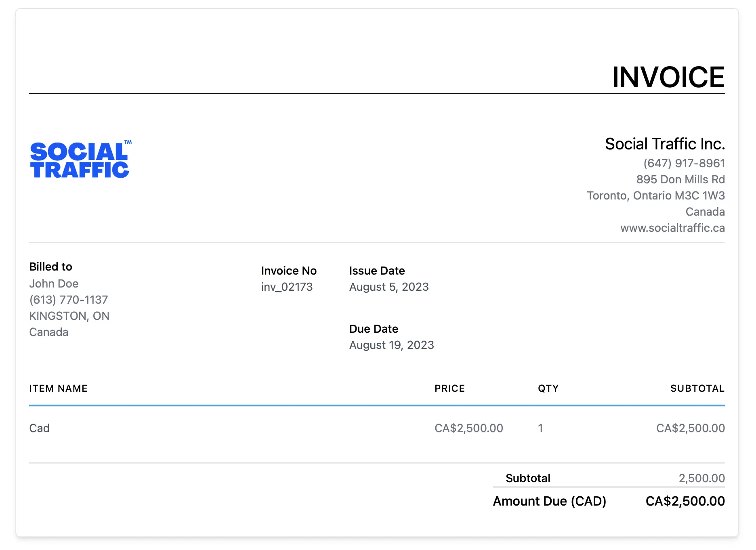Viewport: 756px width, 550px height.
Task: Click the INVOICE heading title
Action: (668, 77)
